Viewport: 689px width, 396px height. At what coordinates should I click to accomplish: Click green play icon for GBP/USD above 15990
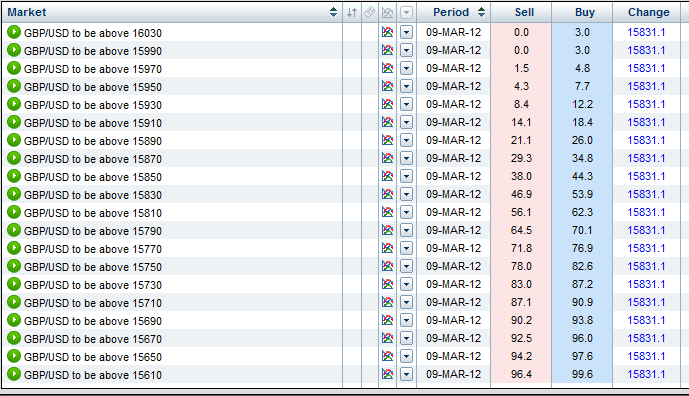point(14,50)
